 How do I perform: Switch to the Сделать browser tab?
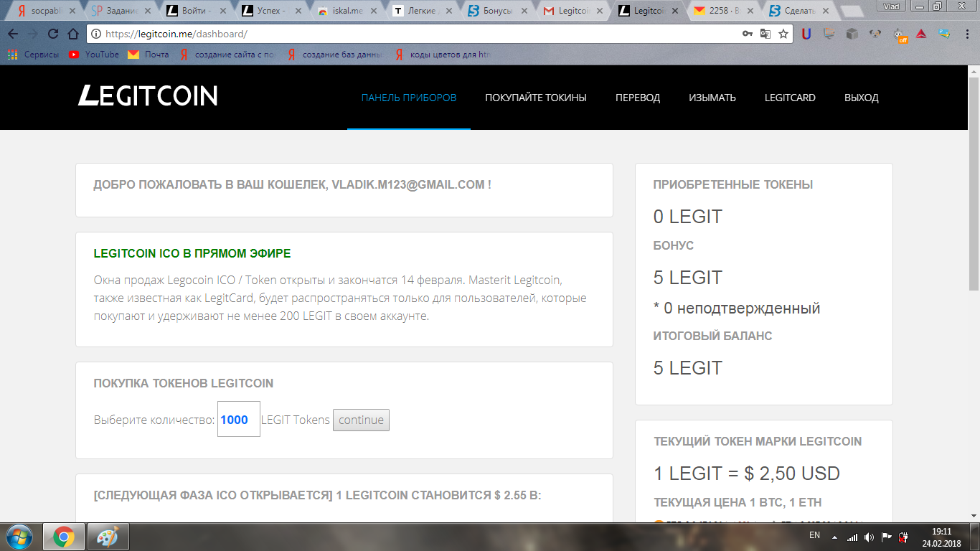pos(797,11)
